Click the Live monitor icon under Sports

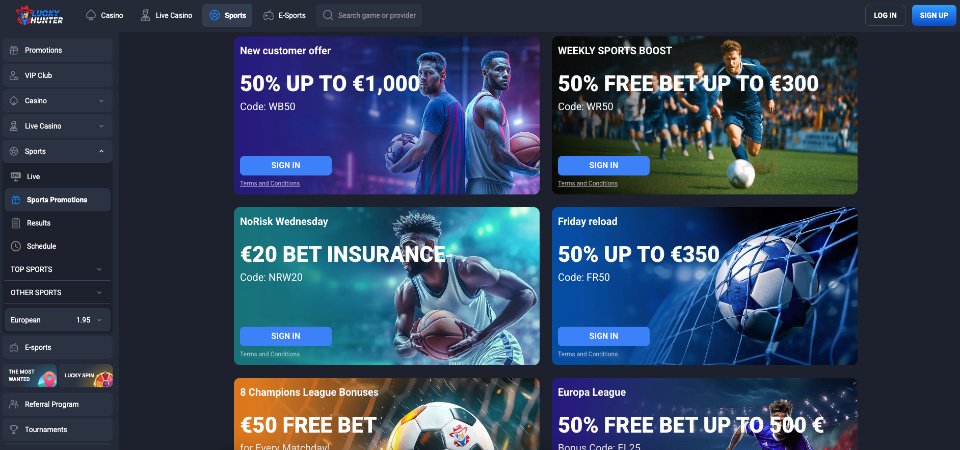point(16,176)
